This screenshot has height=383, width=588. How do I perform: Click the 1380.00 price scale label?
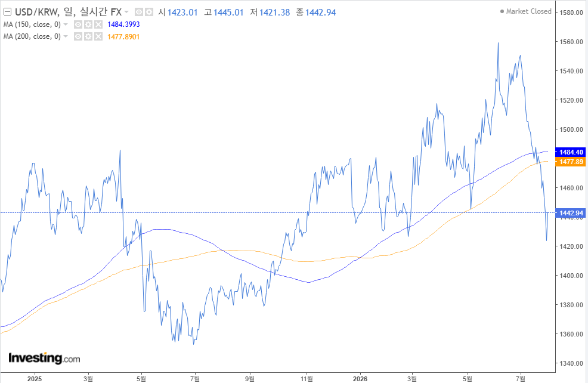[x=571, y=305]
